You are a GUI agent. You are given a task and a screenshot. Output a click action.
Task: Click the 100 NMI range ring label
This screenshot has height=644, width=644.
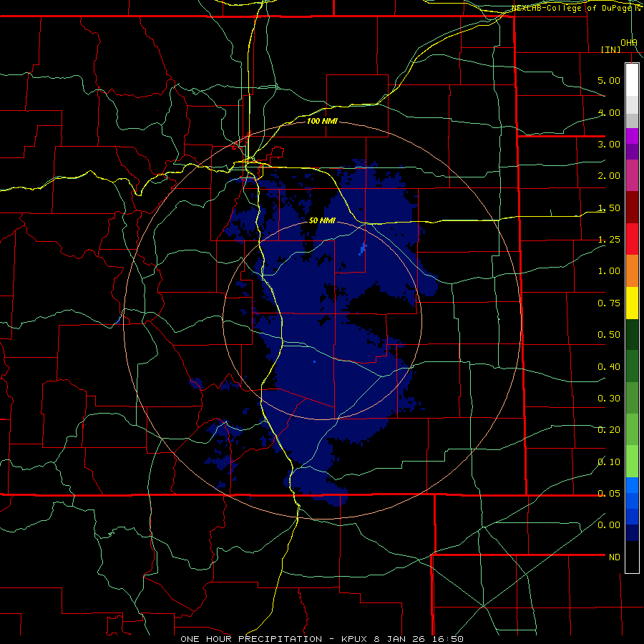tap(322, 121)
